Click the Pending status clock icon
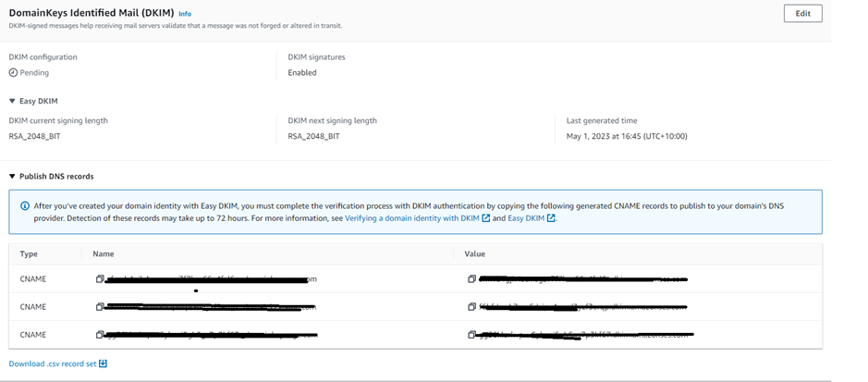The height and width of the screenshot is (382, 868). coord(13,72)
